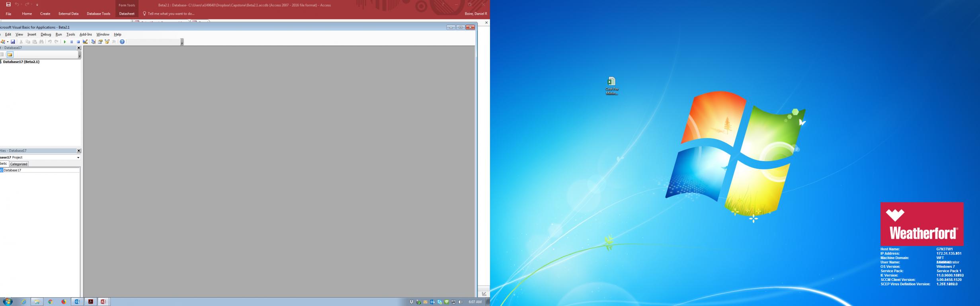Click the Toolbox icon in VBA toolbar
Viewport: 980px width, 306px height.
114,42
